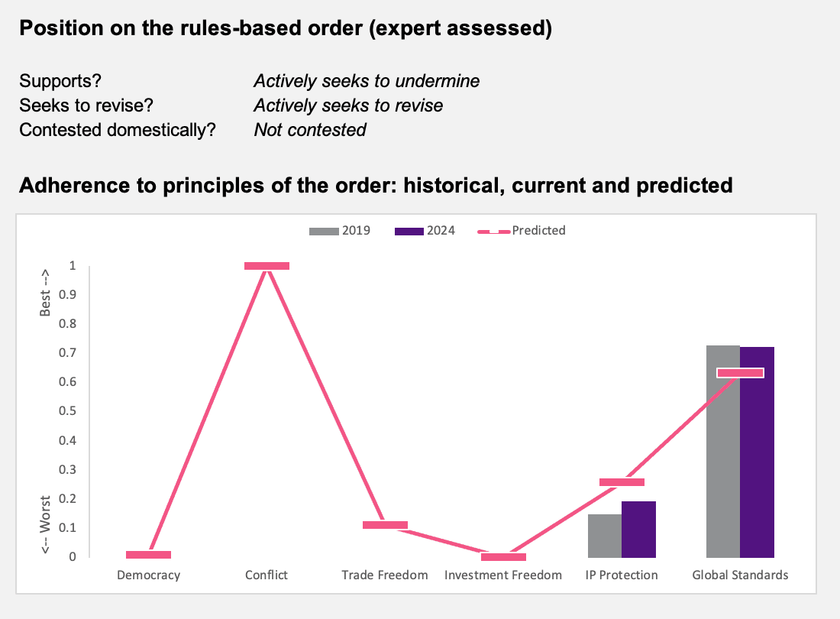The height and width of the screenshot is (619, 840).
Task: Select the Conflict predicted marker at 1
Action: [267, 266]
